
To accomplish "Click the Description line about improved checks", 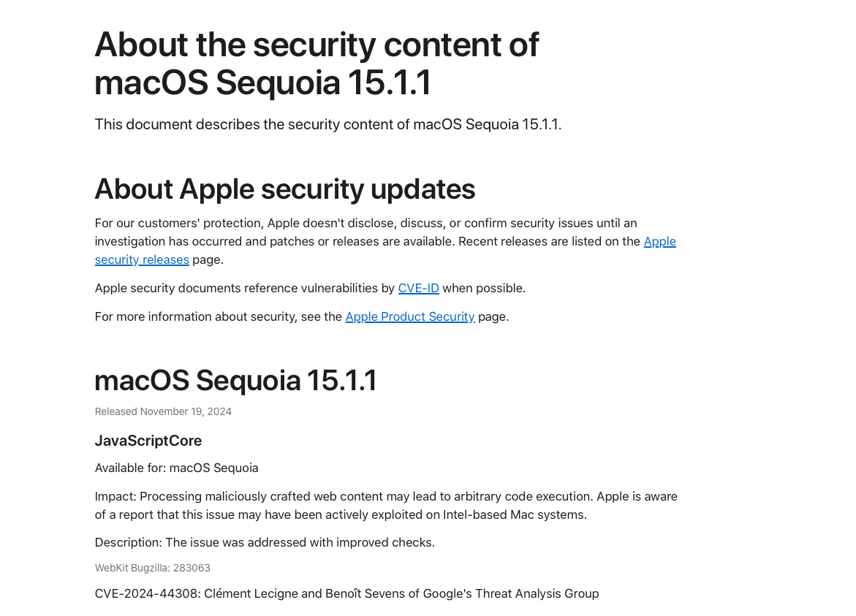I will pyautogui.click(x=265, y=542).
